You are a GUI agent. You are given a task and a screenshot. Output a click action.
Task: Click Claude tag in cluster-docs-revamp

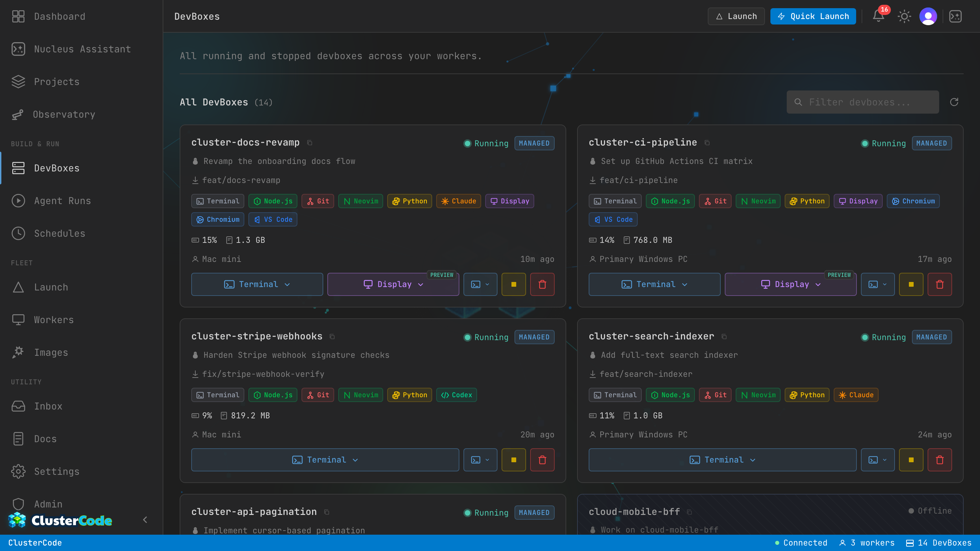(x=458, y=201)
